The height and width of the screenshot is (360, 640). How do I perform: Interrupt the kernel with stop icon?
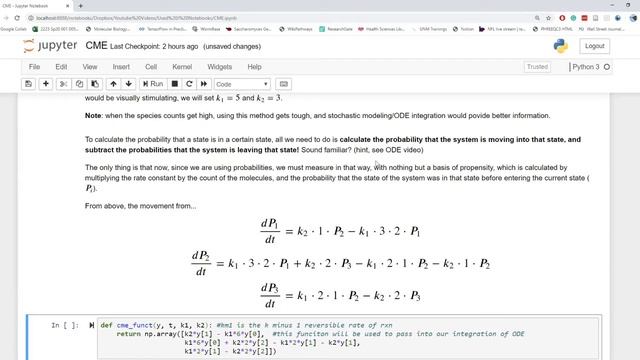(175, 84)
